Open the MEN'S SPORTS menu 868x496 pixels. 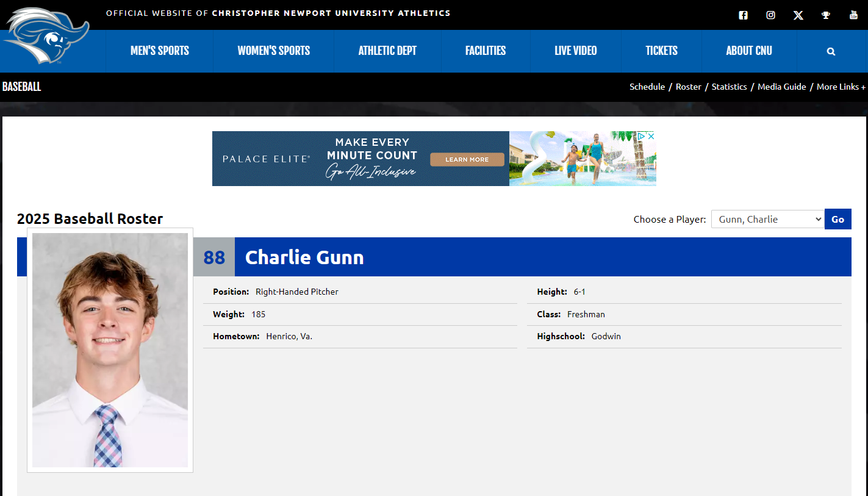(159, 51)
